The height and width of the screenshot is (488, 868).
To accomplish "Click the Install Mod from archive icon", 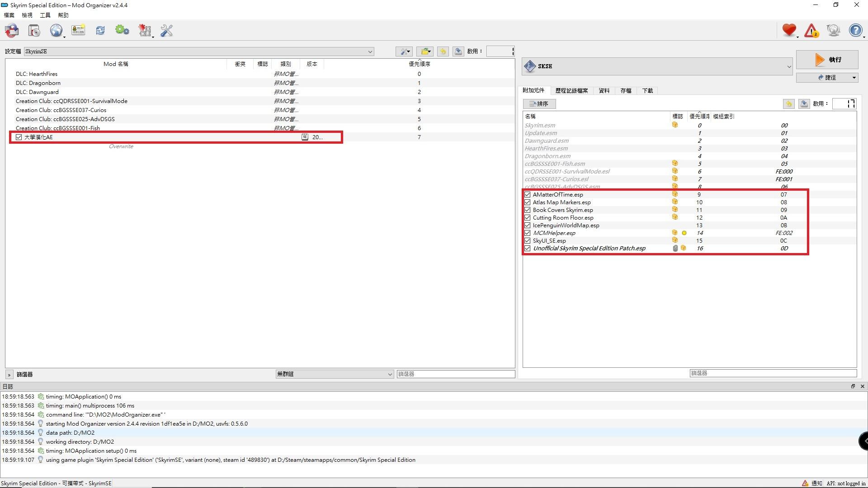I will 34,31.
